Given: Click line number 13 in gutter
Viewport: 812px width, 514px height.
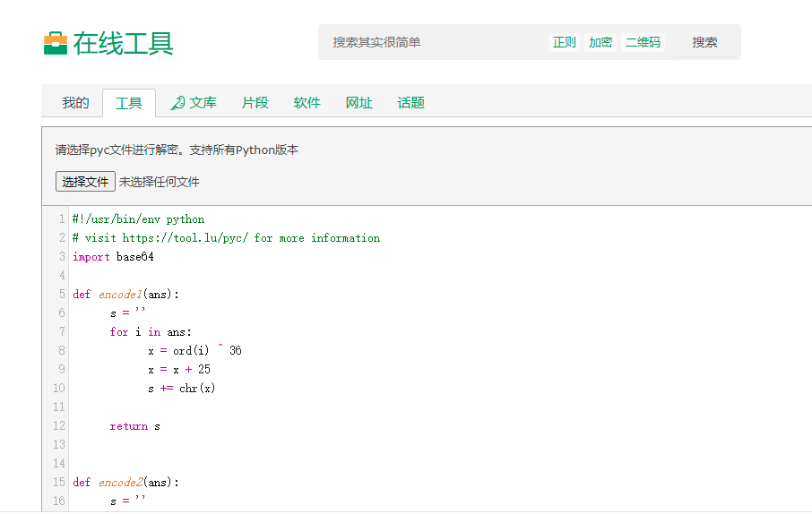Looking at the screenshot, I should [59, 445].
